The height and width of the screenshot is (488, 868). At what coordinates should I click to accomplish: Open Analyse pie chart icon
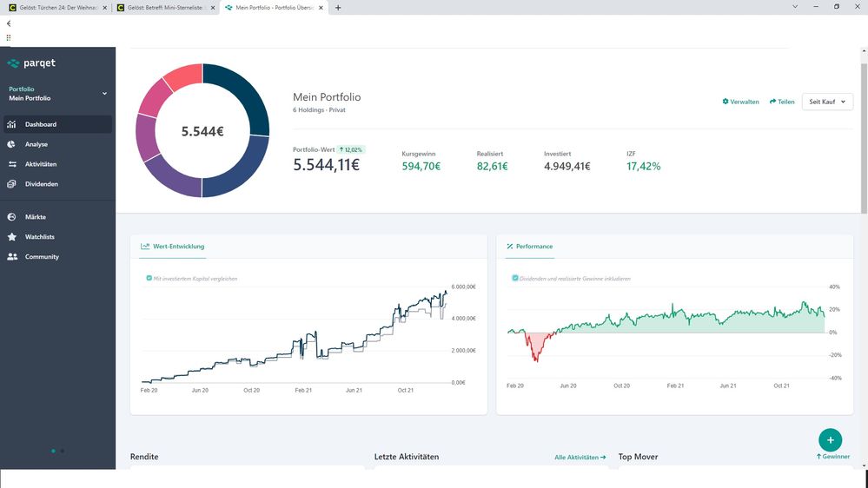tap(12, 144)
